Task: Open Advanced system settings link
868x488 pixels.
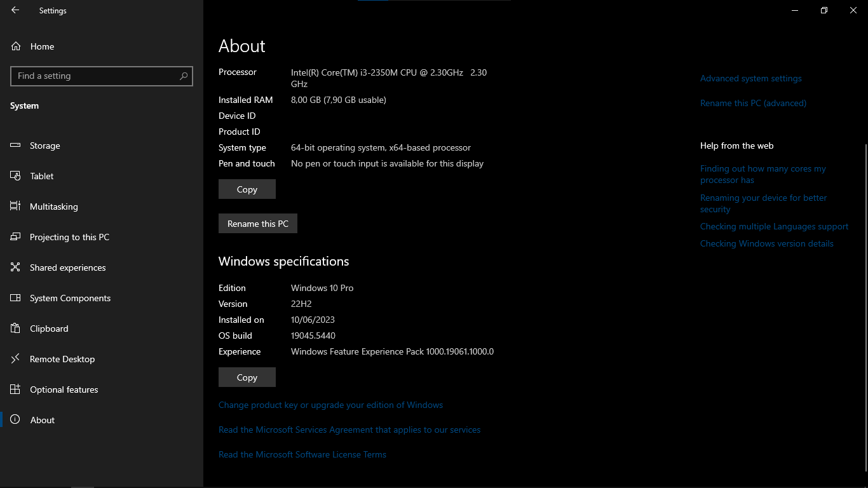Action: [750, 79]
